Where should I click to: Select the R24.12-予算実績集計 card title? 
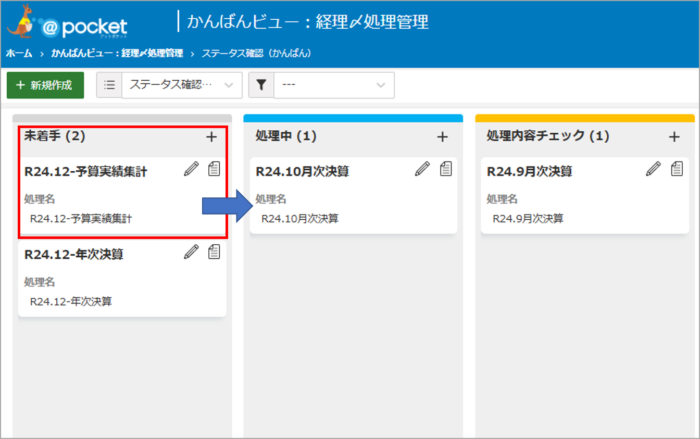[x=86, y=171]
